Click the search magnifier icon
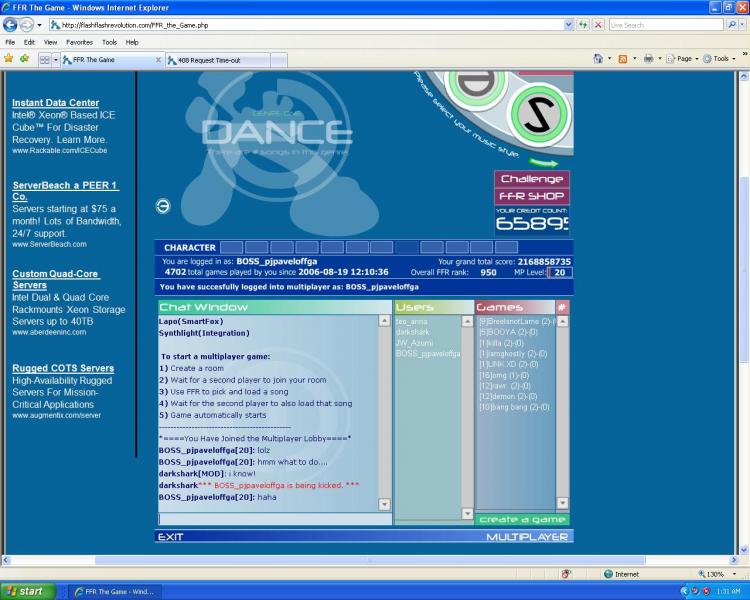Screen dimensions: 750x600 point(732,25)
